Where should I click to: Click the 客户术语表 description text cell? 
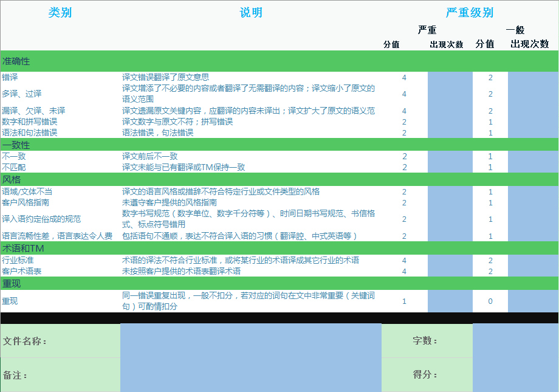pos(181,271)
